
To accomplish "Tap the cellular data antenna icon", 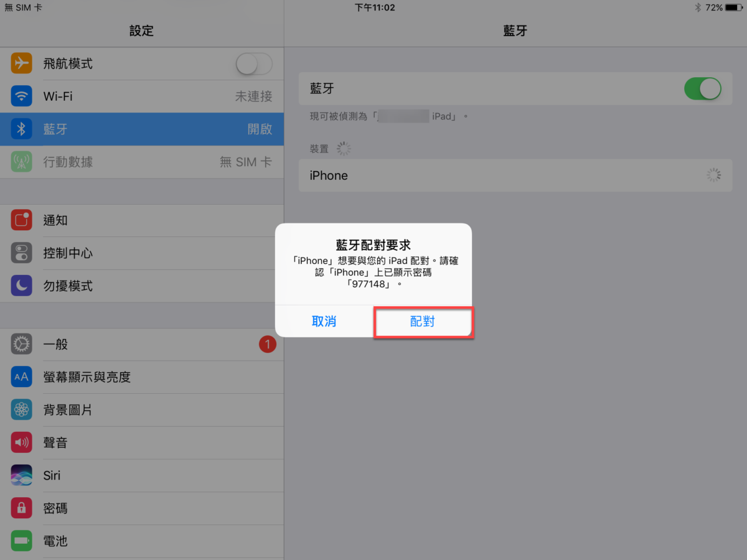I will (x=22, y=162).
